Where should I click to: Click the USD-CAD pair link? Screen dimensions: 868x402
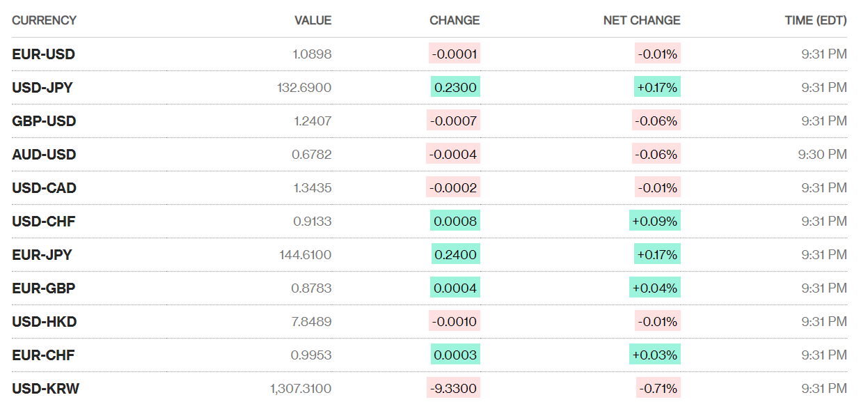pos(44,188)
